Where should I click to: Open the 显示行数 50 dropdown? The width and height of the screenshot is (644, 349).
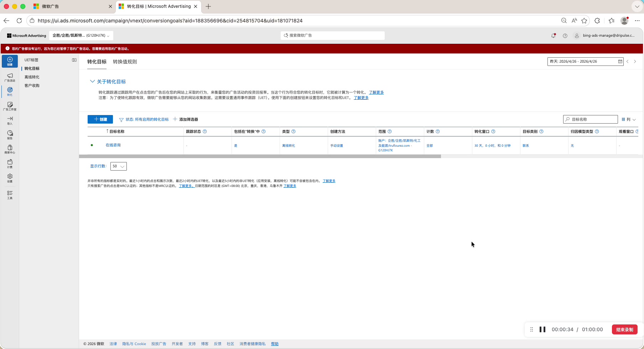pos(119,166)
